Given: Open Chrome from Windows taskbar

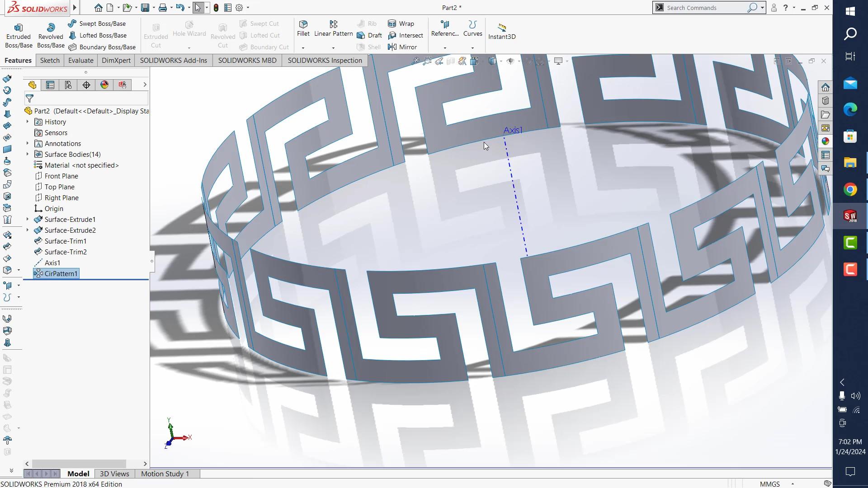Looking at the screenshot, I should pyautogui.click(x=850, y=189).
